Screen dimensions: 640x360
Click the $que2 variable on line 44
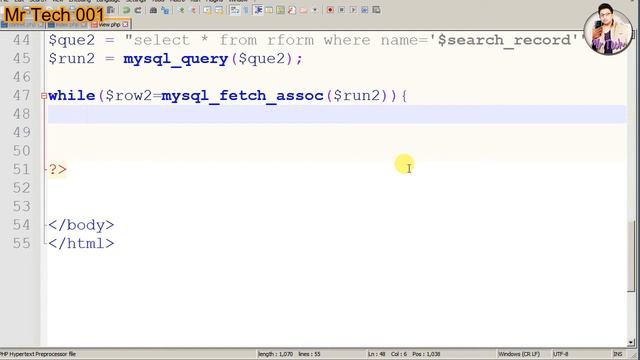coord(71,40)
